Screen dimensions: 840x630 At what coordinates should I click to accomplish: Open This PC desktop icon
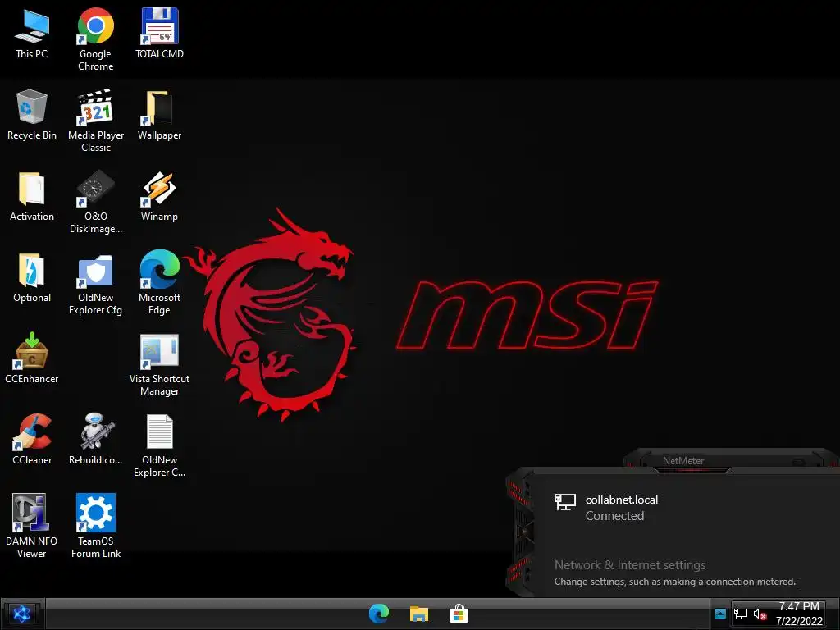pyautogui.click(x=32, y=33)
